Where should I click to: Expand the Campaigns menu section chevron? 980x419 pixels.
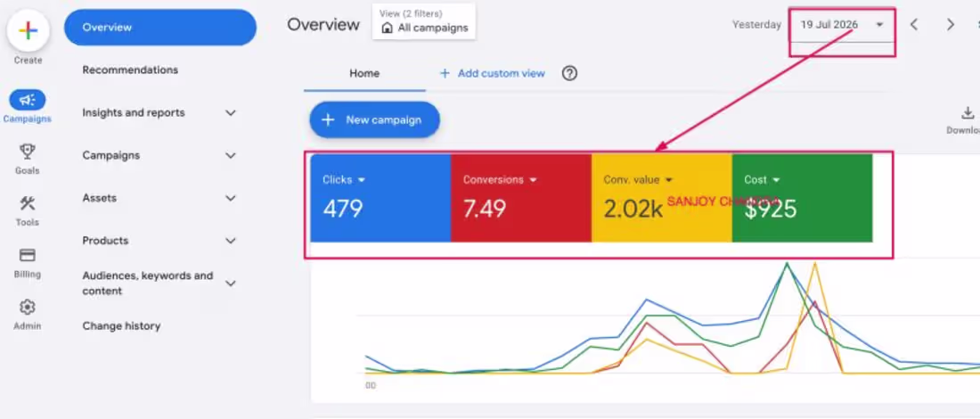point(231,156)
